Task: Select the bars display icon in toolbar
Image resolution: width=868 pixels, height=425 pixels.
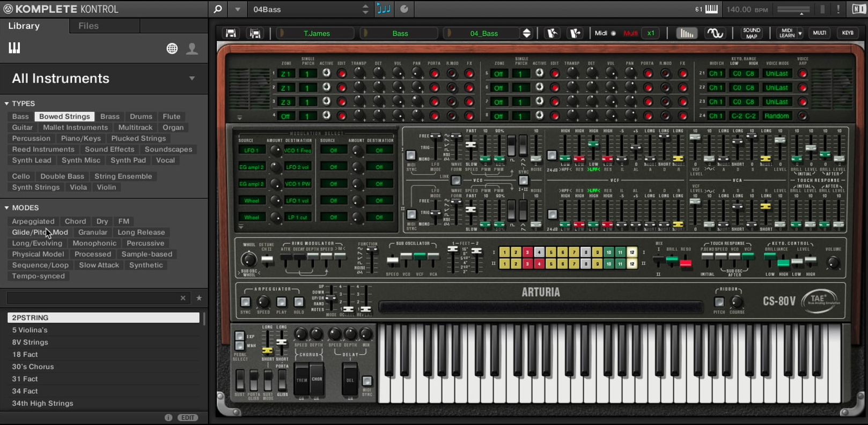Action: point(686,33)
